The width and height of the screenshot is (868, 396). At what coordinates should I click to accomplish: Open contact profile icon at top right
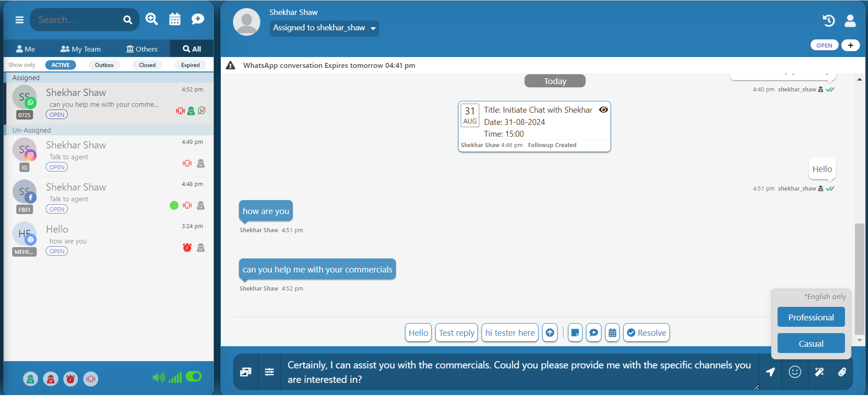[850, 20]
